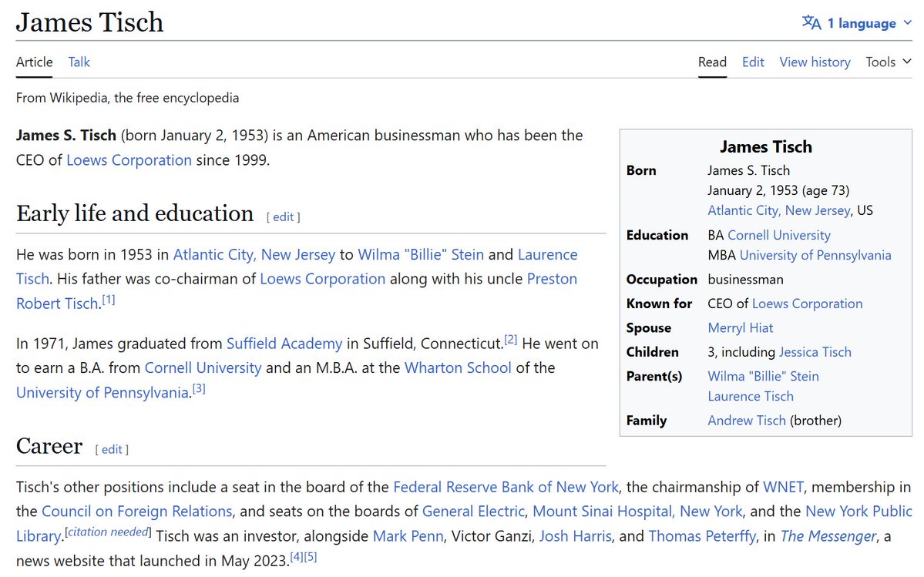
Task: Open Jessica Tisch link in infobox
Action: (815, 352)
